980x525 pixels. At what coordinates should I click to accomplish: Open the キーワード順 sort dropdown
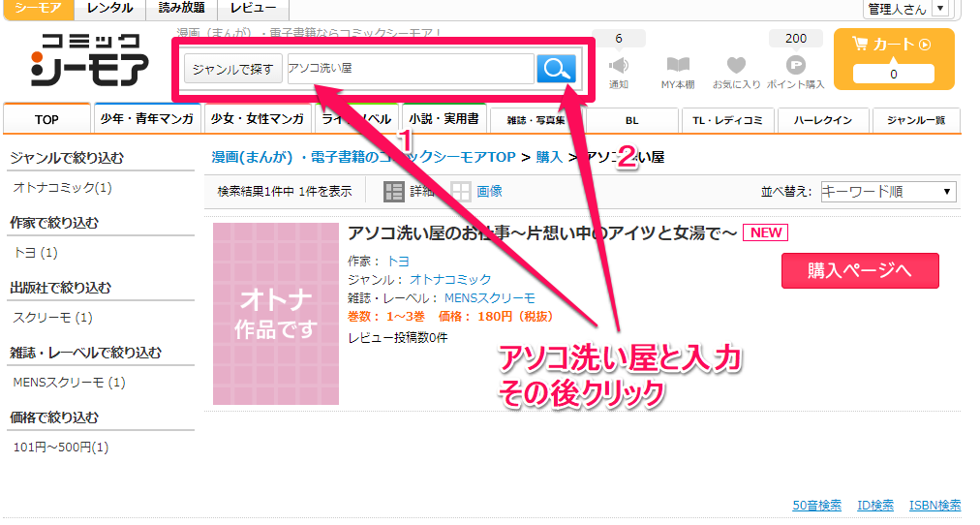[888, 191]
